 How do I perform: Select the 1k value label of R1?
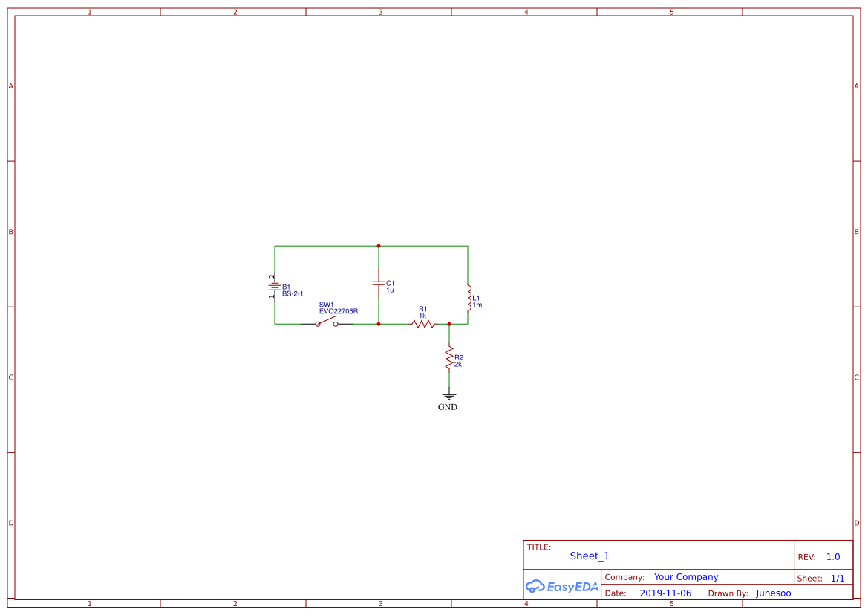422,316
